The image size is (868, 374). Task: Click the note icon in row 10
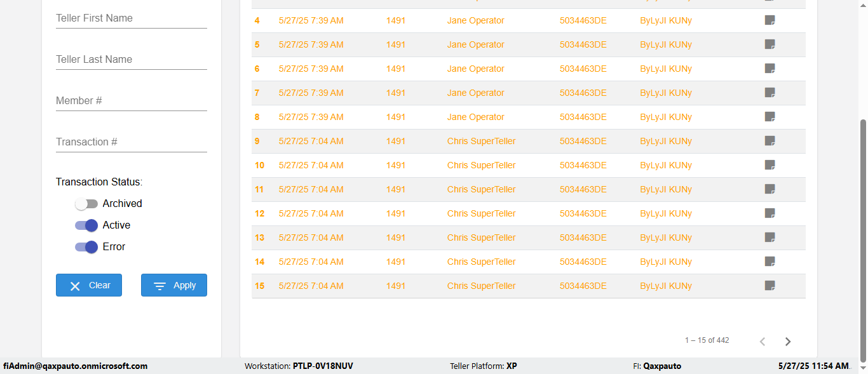pos(770,165)
